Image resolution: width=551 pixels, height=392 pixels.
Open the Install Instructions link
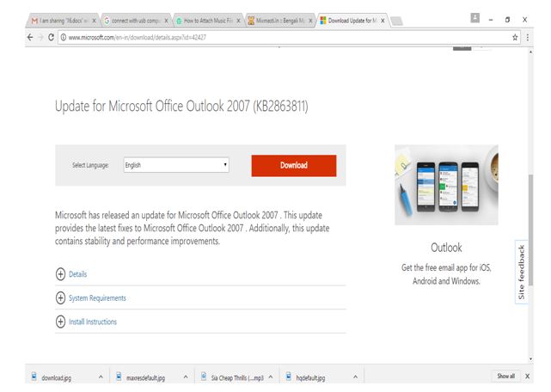click(x=93, y=322)
